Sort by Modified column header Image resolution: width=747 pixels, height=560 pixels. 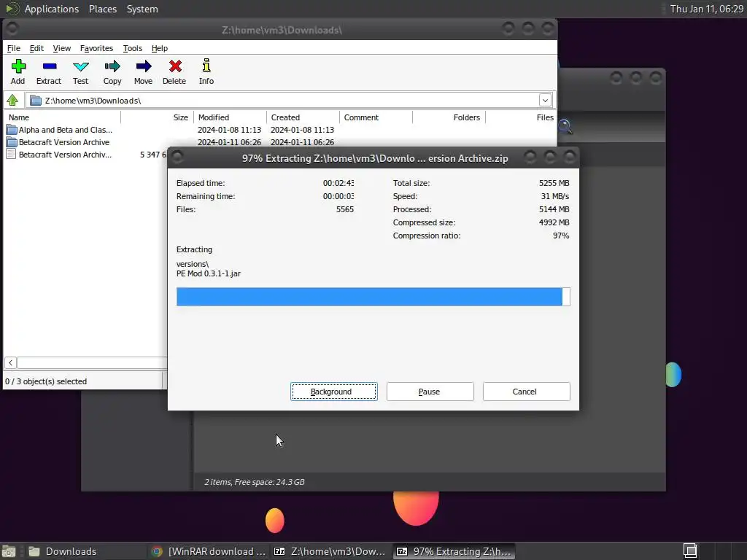[230, 117]
